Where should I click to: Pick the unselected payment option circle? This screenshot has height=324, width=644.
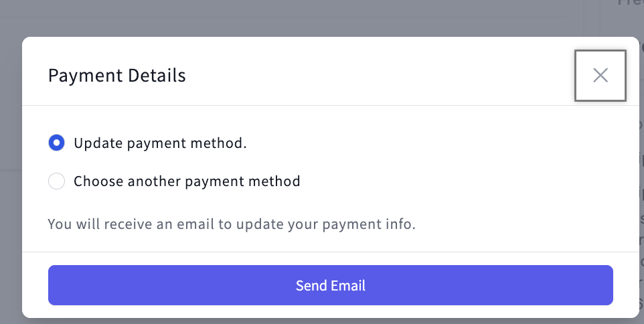point(57,181)
